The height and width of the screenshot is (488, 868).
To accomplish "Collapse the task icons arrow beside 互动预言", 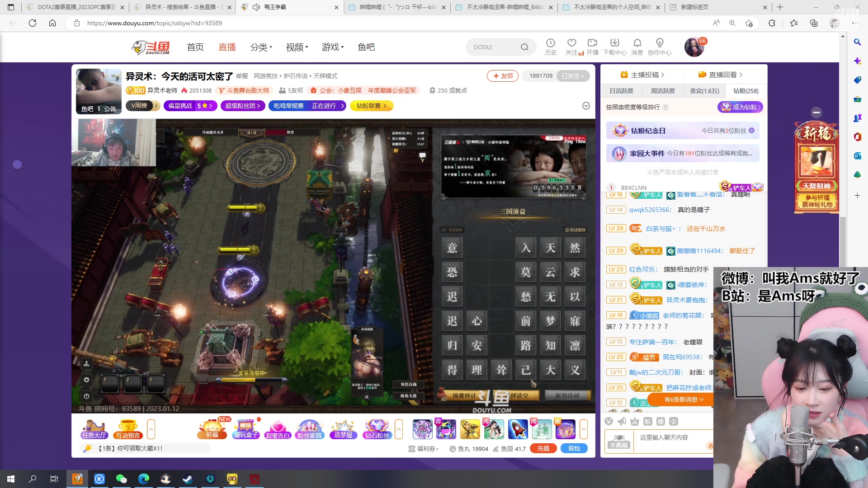I will click(x=151, y=429).
